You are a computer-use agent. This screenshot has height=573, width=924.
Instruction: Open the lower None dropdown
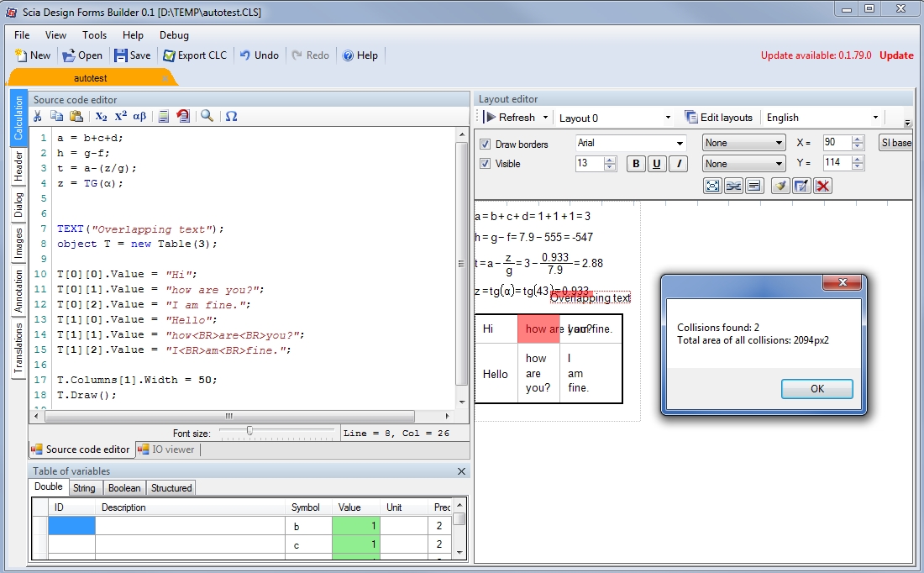pos(744,163)
